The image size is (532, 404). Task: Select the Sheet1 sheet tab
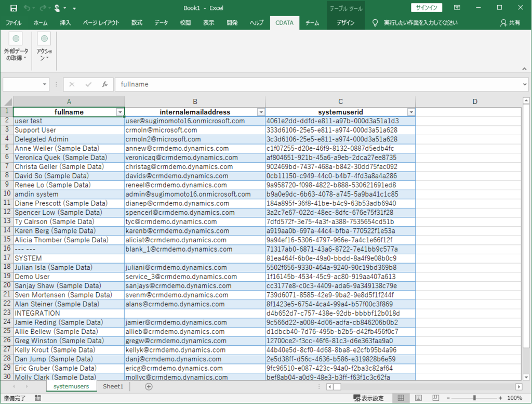click(113, 386)
